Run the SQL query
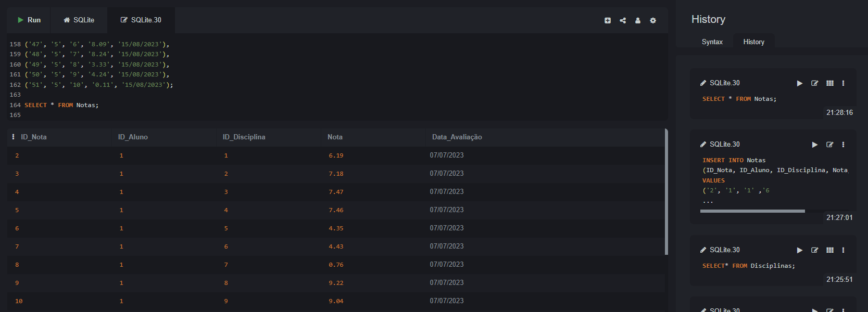Viewport: 868px width, 312px height. 29,20
